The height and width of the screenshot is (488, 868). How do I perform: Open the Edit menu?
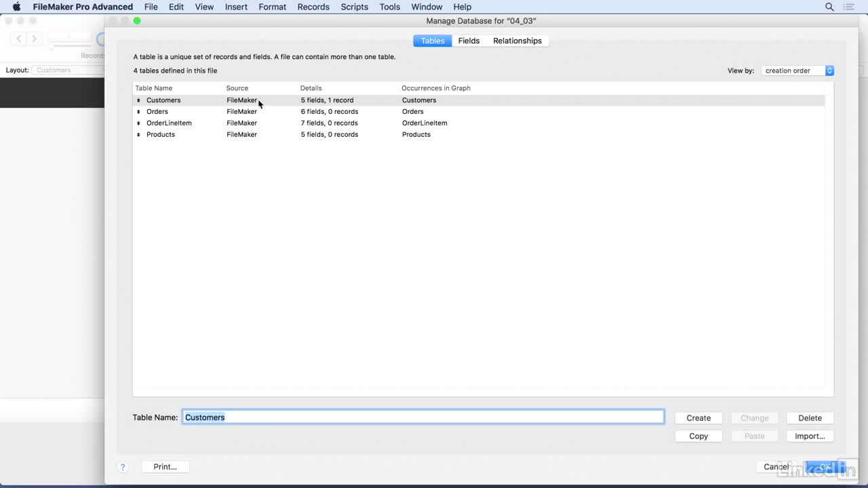(176, 7)
